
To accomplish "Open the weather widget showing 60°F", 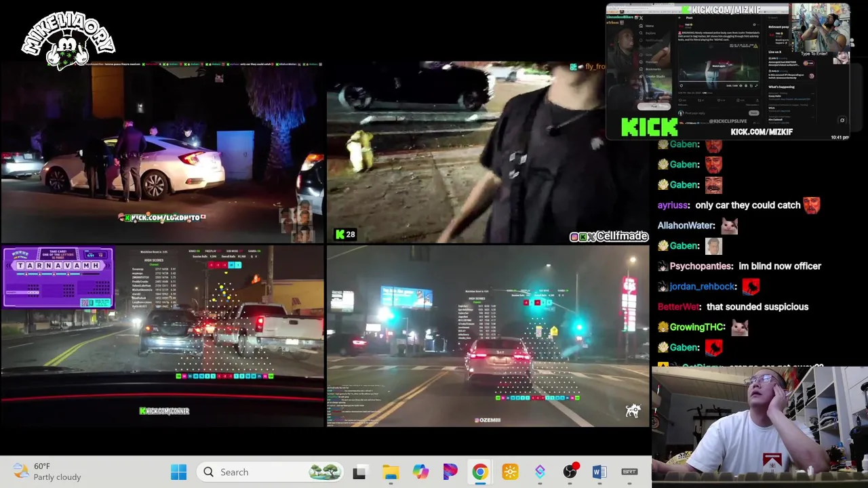I will 47,472.
